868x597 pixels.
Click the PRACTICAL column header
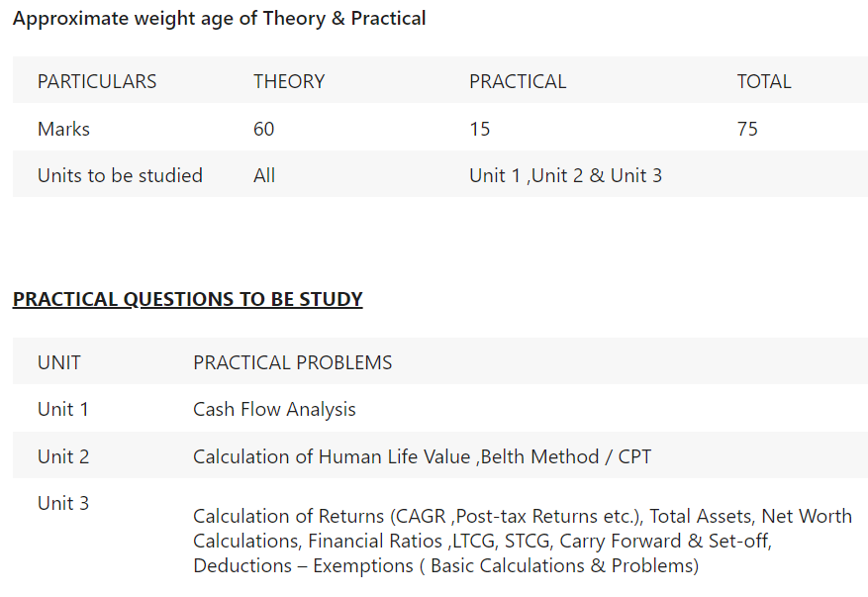click(x=518, y=81)
